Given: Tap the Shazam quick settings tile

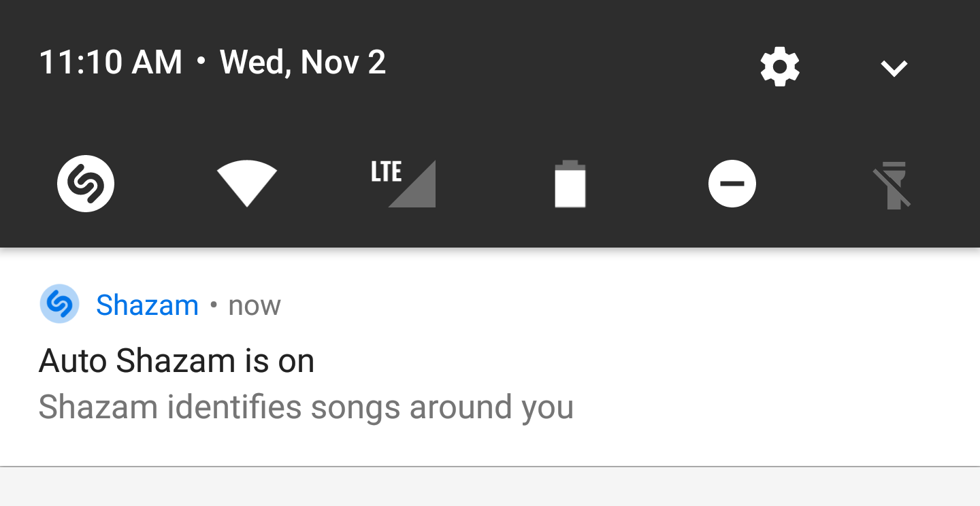Looking at the screenshot, I should (x=86, y=184).
